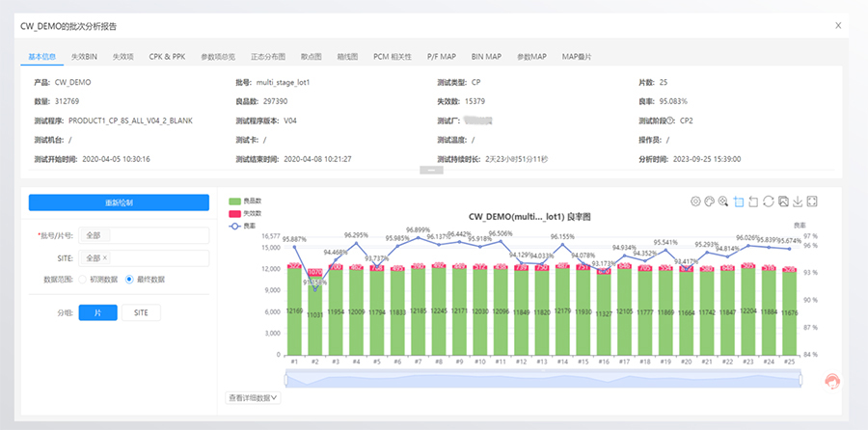Expand 查看详细数据 section
868x430 pixels.
pyautogui.click(x=253, y=397)
